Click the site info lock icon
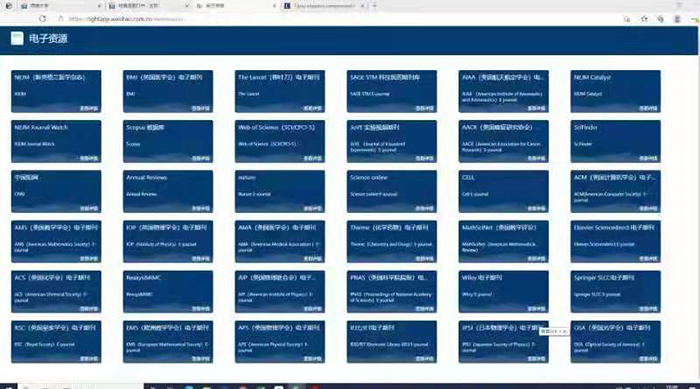Image resolution: width=700 pixels, height=389 pixels. tap(61, 19)
